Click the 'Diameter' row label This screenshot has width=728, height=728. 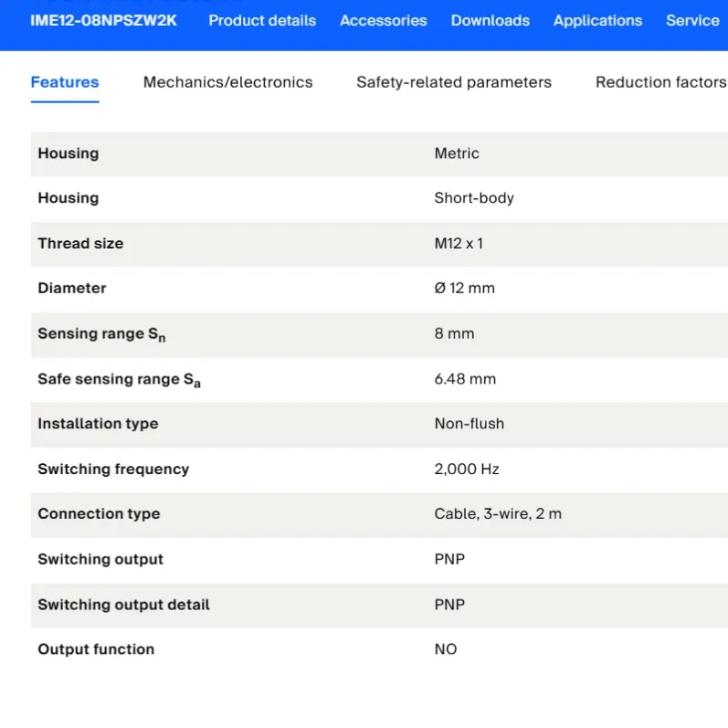pyautogui.click(x=72, y=288)
